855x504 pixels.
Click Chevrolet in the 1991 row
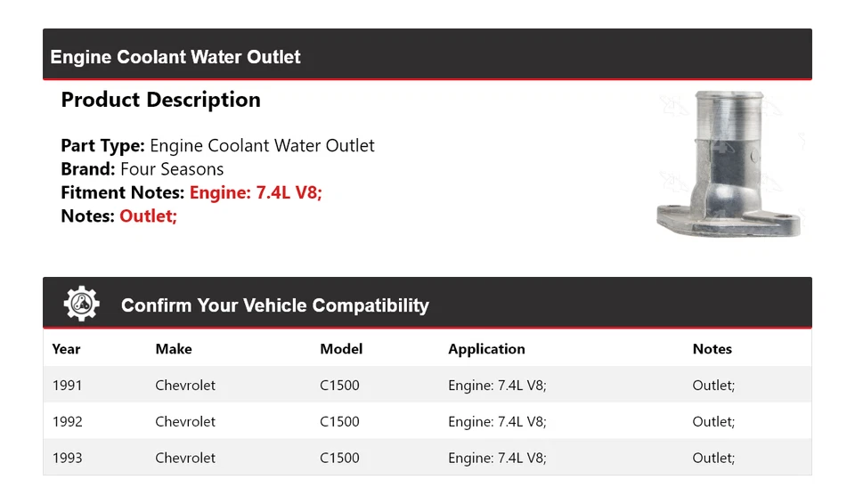coord(185,386)
